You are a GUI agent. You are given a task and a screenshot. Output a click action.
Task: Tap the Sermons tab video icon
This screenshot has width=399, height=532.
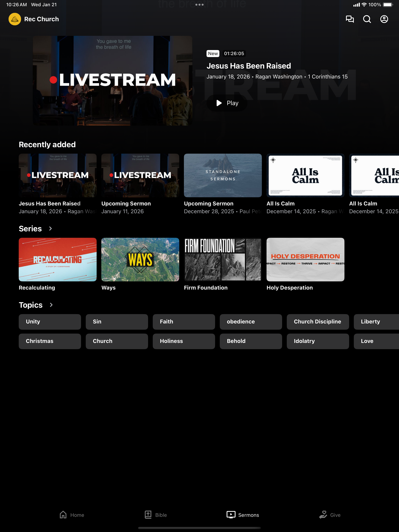[x=231, y=515]
